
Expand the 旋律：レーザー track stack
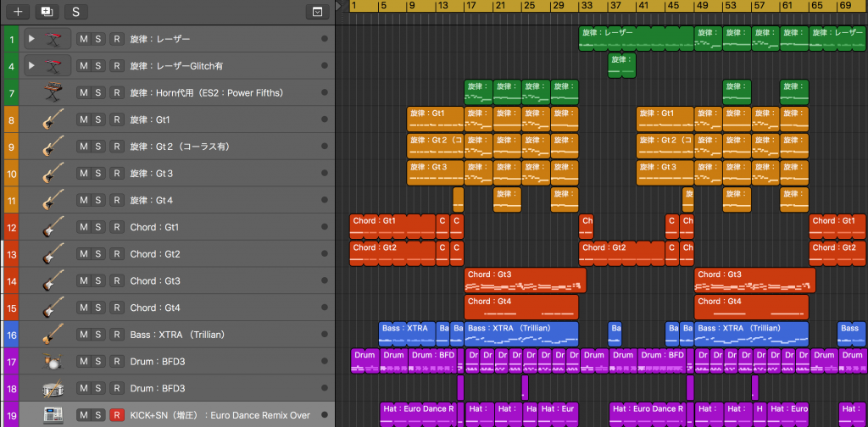click(31, 39)
